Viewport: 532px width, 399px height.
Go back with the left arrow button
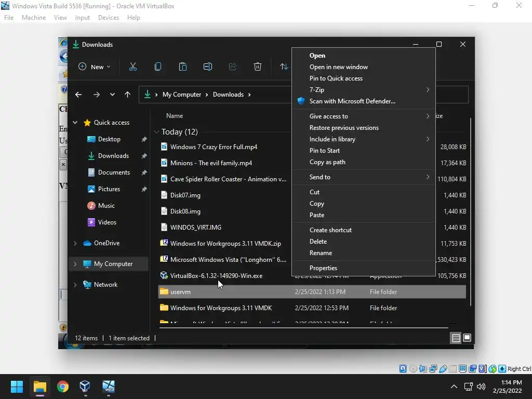[78, 95]
